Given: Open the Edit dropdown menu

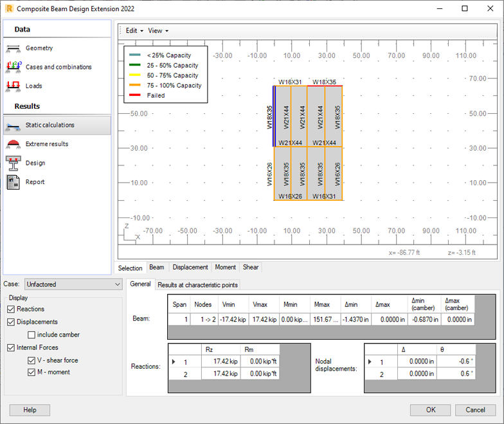Looking at the screenshot, I should (x=134, y=31).
